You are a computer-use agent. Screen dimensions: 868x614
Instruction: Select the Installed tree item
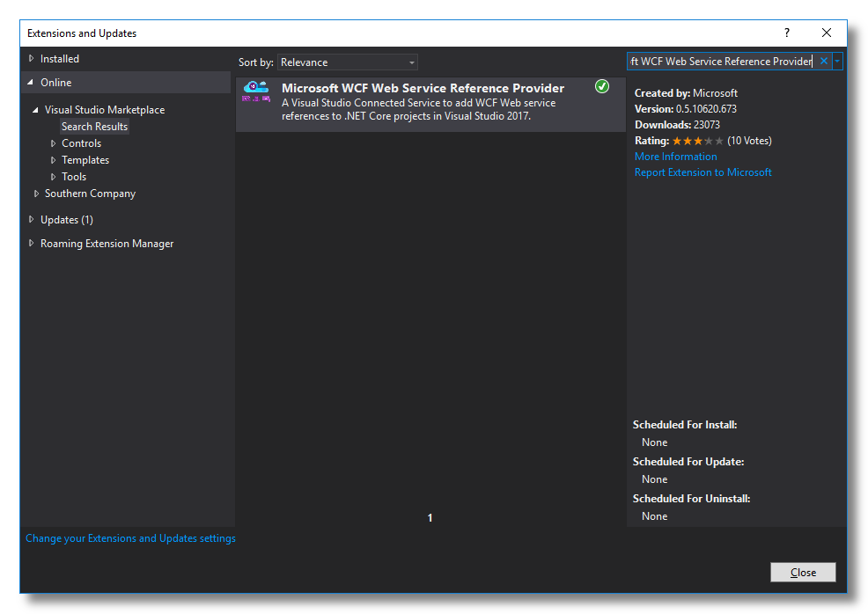click(60, 59)
